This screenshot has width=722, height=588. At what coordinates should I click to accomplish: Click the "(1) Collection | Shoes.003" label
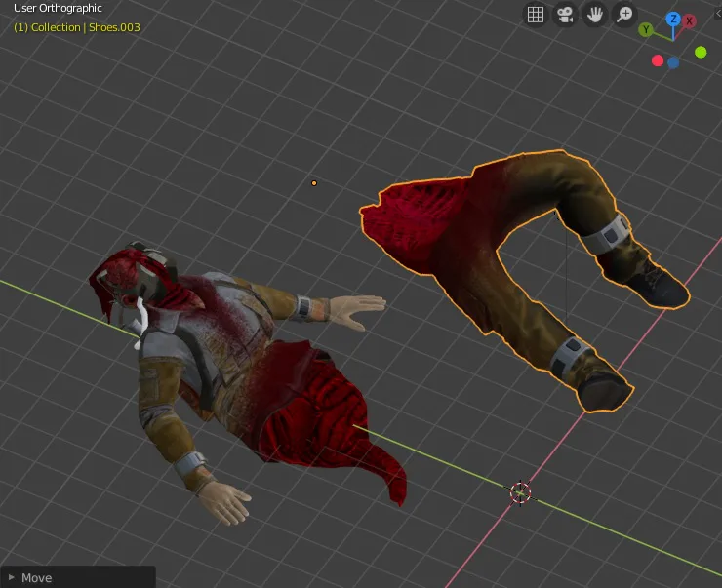77,27
